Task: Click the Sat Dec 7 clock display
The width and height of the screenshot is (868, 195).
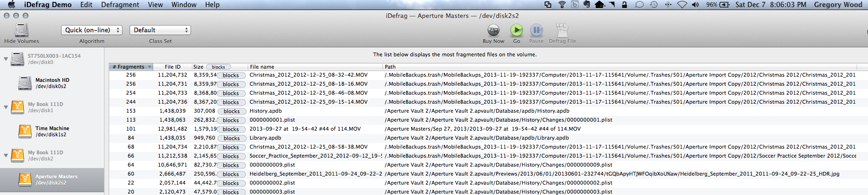Action: pos(771,5)
